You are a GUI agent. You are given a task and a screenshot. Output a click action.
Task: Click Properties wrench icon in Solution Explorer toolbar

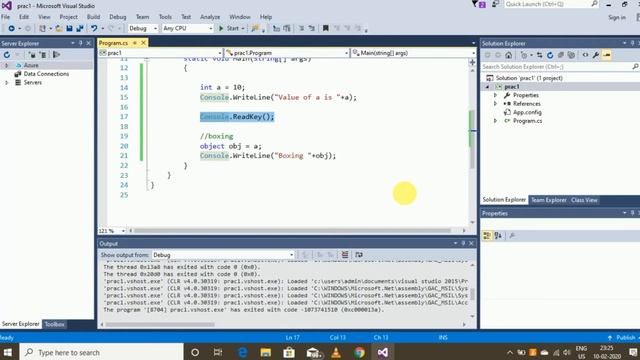pyautogui.click(x=596, y=55)
